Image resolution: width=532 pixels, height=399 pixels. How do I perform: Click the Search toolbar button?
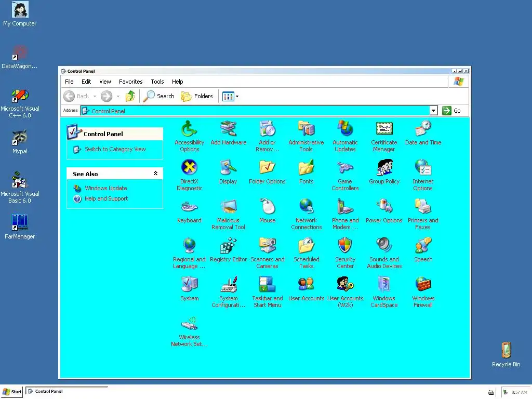coord(159,96)
